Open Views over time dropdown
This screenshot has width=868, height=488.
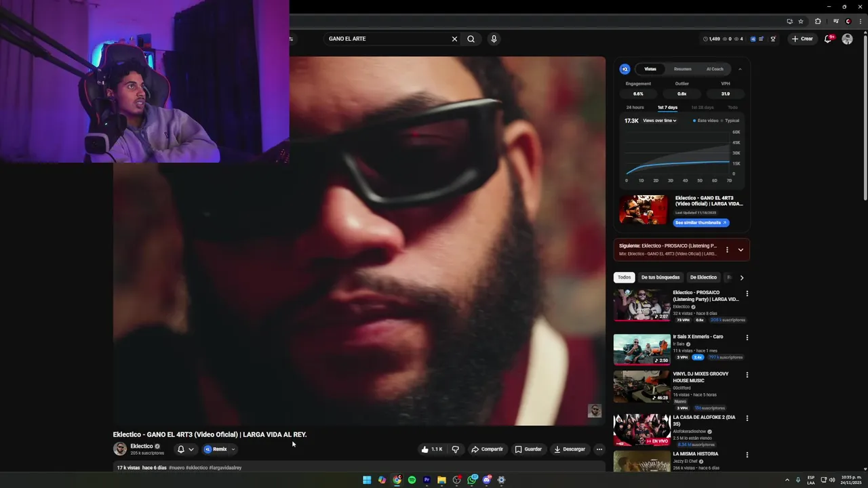coord(660,121)
